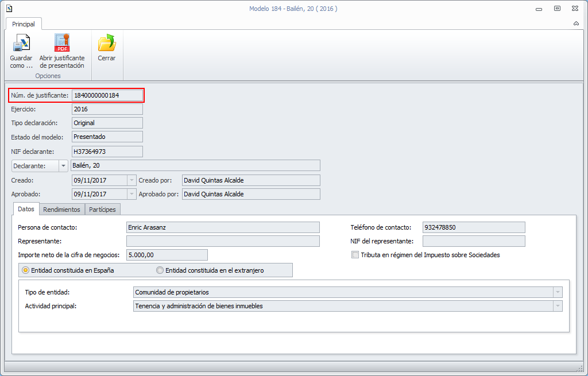This screenshot has width=588, height=376.
Task: Open the PDF justificante de presentación
Action: [x=62, y=51]
